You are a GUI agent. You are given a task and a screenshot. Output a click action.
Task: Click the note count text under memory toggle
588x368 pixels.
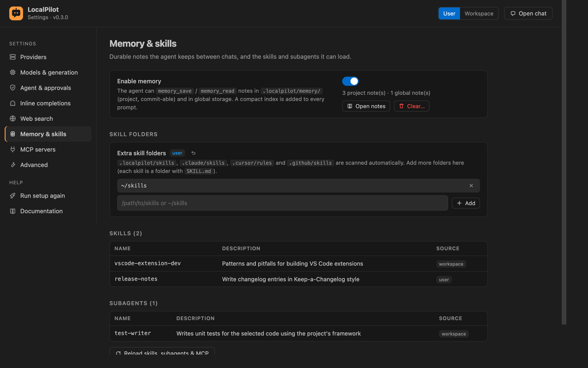tap(386, 93)
